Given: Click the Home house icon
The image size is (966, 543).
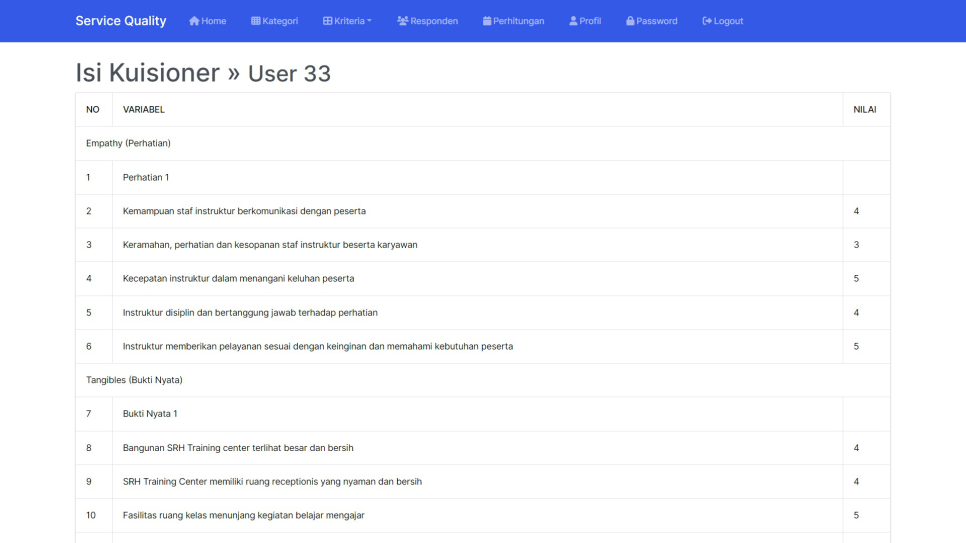Looking at the screenshot, I should point(194,21).
